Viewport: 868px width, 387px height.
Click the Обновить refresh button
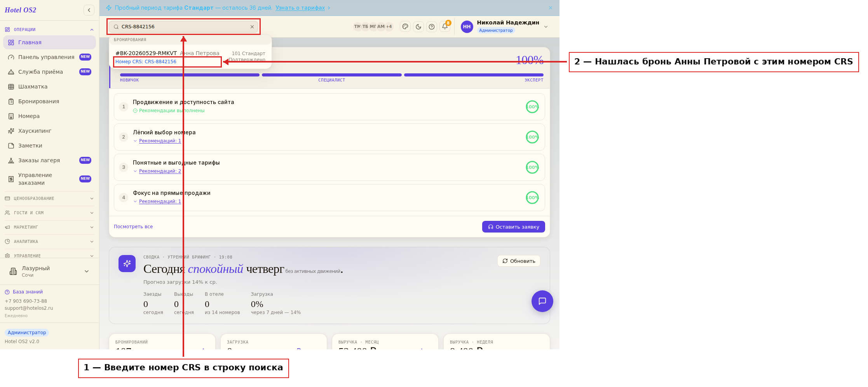pyautogui.click(x=519, y=261)
